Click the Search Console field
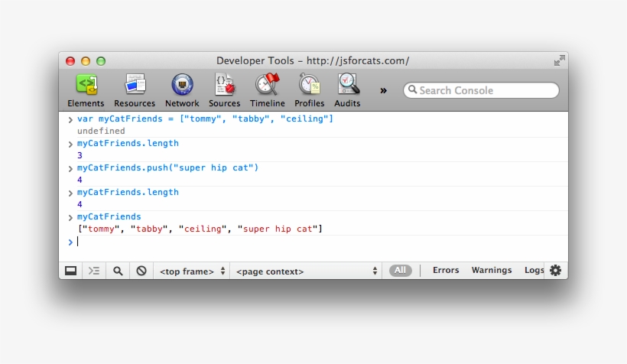 point(481,90)
